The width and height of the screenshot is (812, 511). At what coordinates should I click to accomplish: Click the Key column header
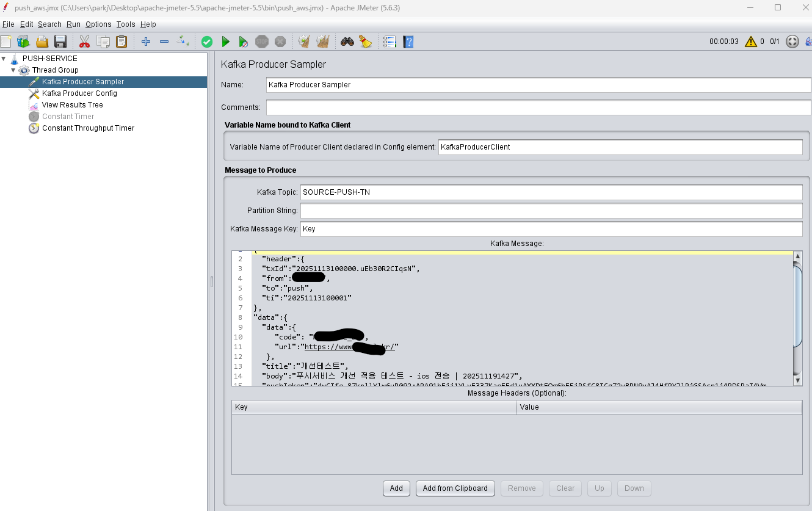374,407
